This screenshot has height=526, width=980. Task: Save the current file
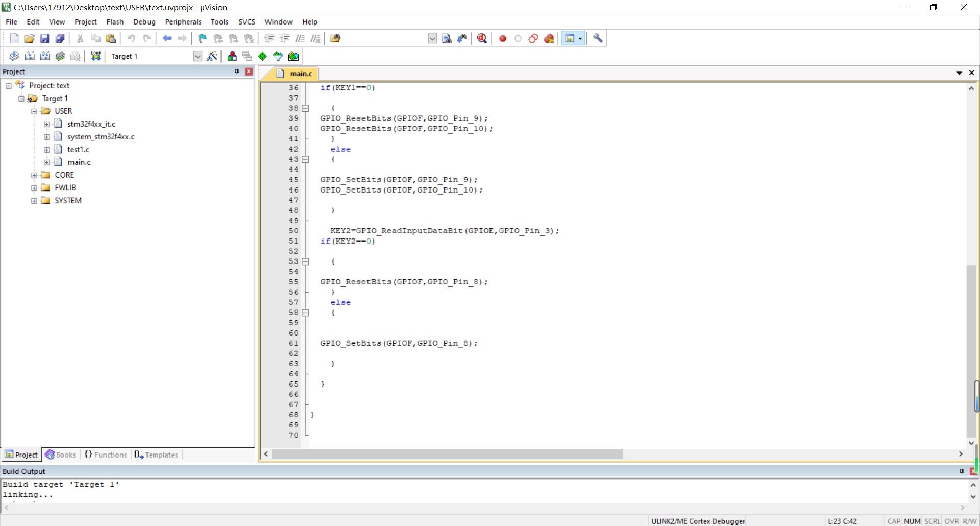[x=44, y=38]
